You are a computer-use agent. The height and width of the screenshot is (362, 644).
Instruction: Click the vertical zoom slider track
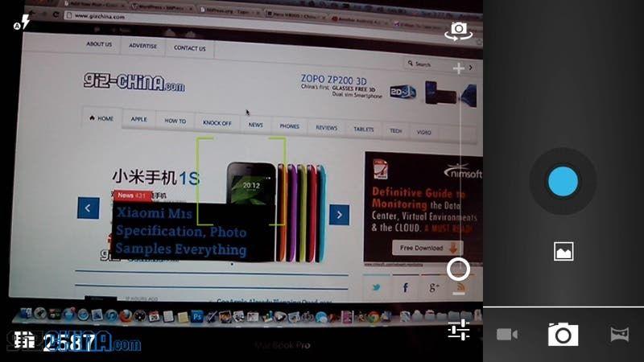click(x=459, y=167)
